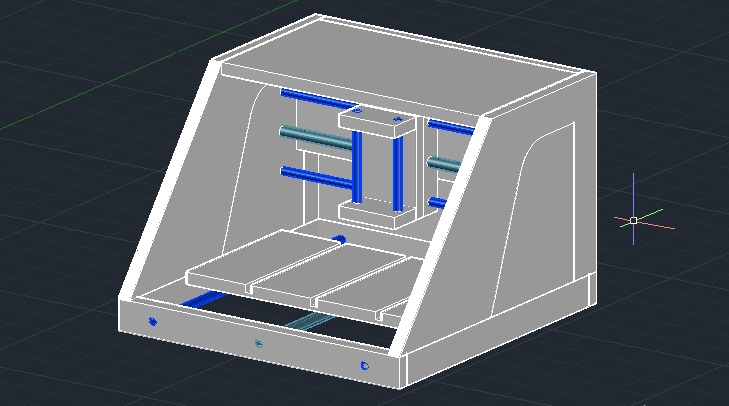Pick the upper-right blue guide rod
This screenshot has width=729, height=406.
[x=451, y=127]
